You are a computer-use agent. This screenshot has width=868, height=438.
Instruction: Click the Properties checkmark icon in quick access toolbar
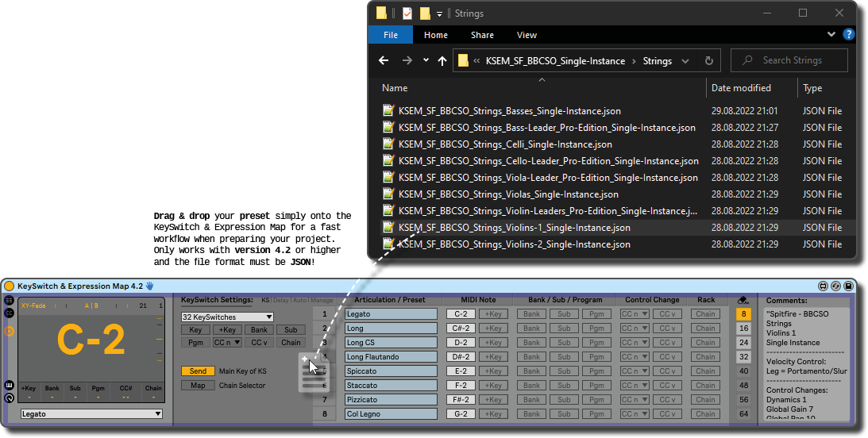tap(407, 13)
